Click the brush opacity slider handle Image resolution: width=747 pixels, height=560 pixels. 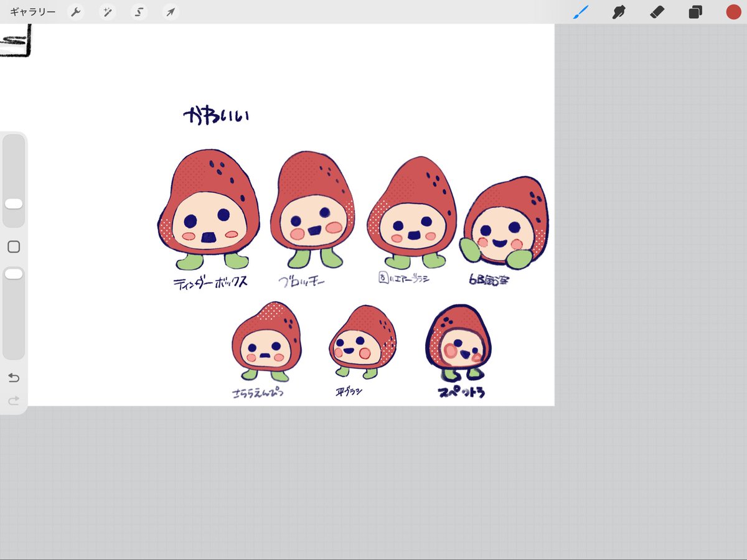pos(14,274)
